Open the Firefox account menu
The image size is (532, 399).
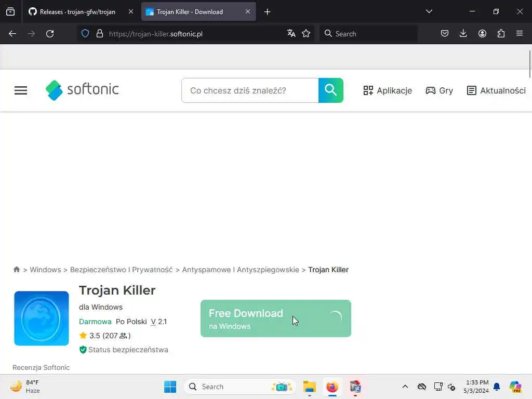(x=482, y=34)
